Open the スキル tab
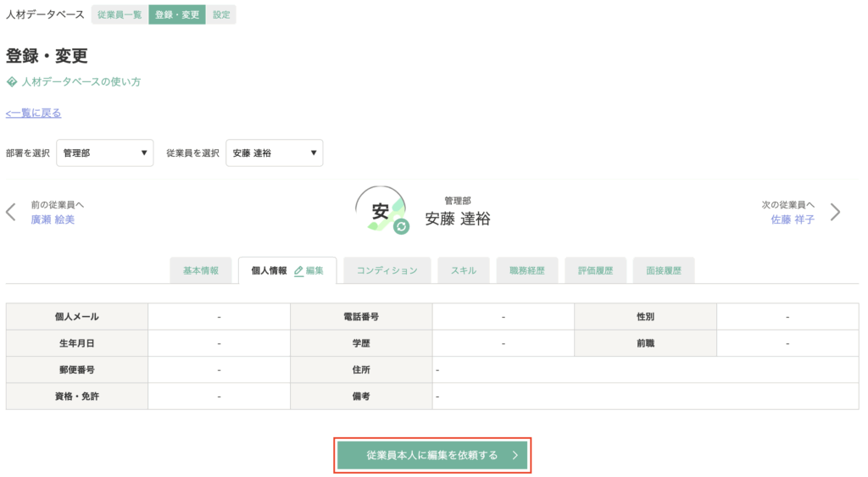This screenshot has height=477, width=868. (x=464, y=270)
